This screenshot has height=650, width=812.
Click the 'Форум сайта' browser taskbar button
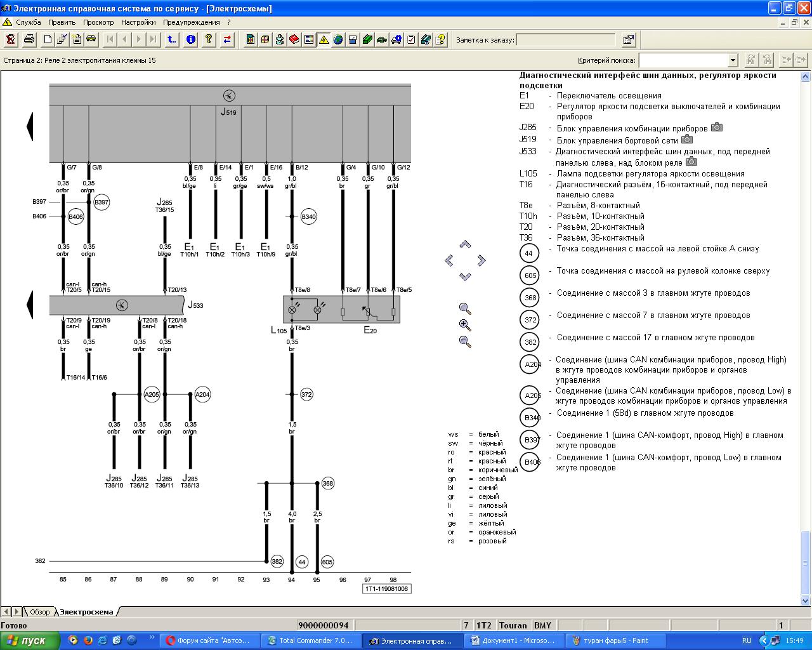point(210,640)
